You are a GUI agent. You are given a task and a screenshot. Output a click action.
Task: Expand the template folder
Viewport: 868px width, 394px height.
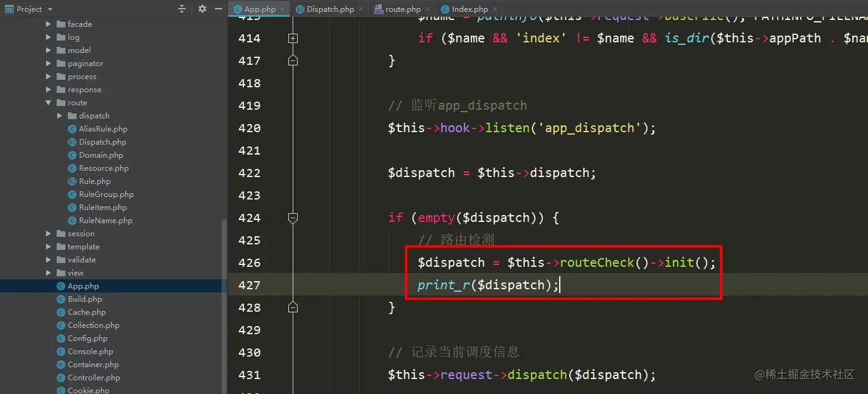pyautogui.click(x=49, y=247)
